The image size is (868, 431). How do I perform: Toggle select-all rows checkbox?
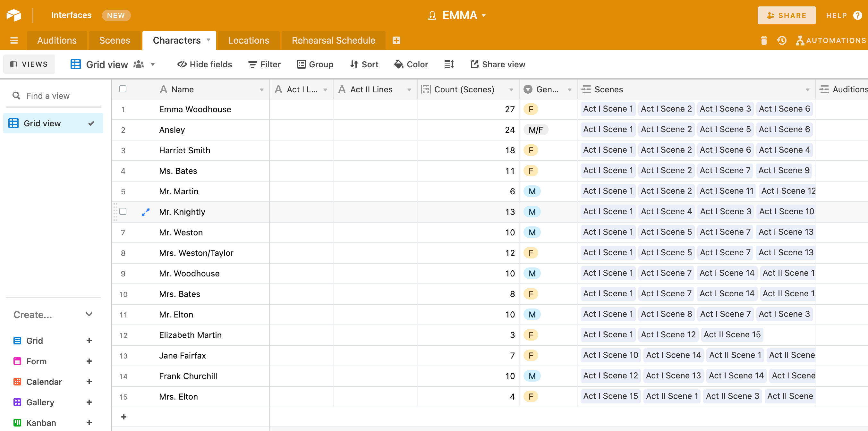[123, 89]
